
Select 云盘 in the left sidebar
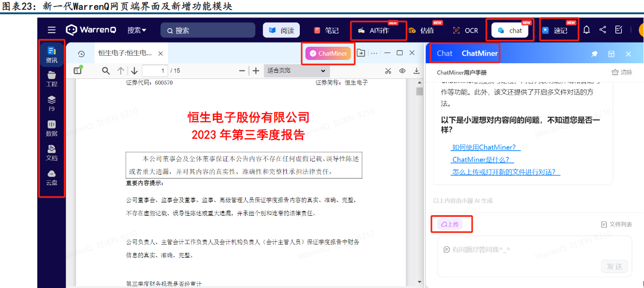(x=51, y=177)
